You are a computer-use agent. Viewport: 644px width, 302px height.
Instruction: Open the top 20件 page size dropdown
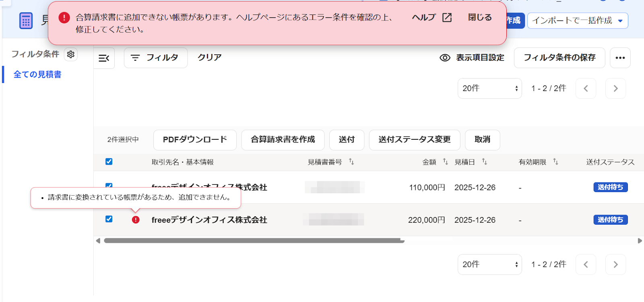[x=490, y=88]
